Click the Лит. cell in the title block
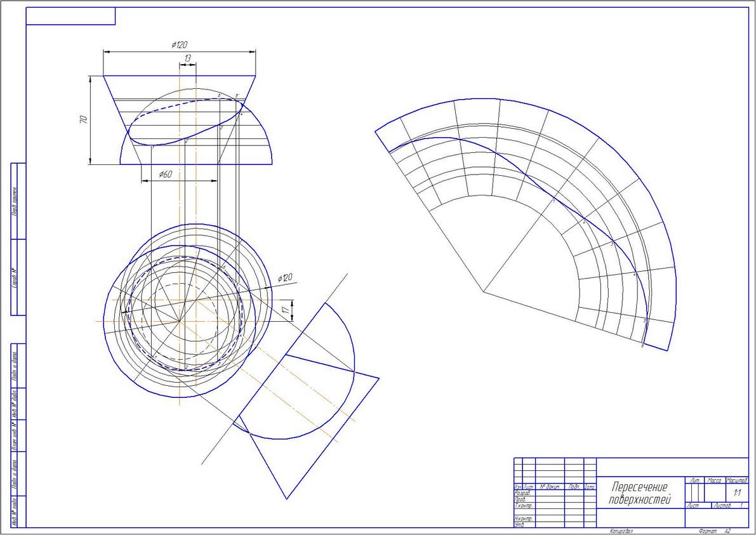 tap(695, 480)
